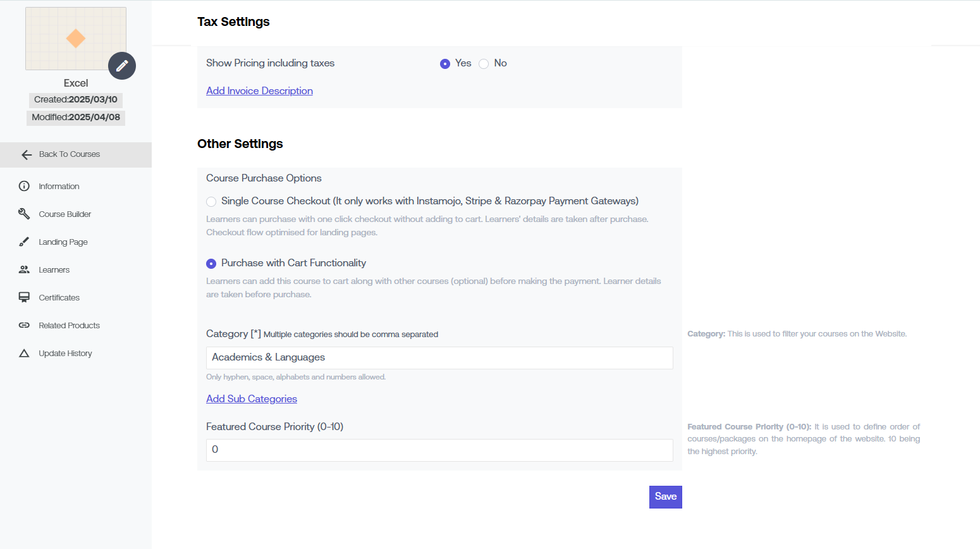Expand Add Sub Categories link

click(252, 399)
